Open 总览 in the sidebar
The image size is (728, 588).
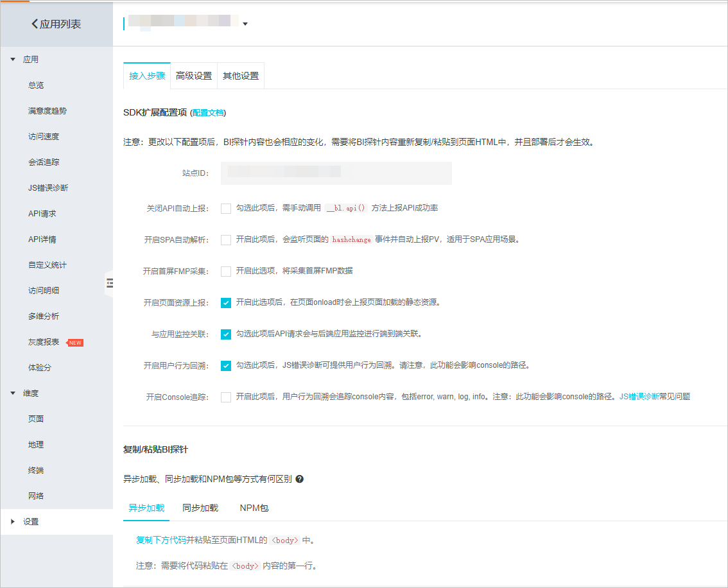coord(36,85)
